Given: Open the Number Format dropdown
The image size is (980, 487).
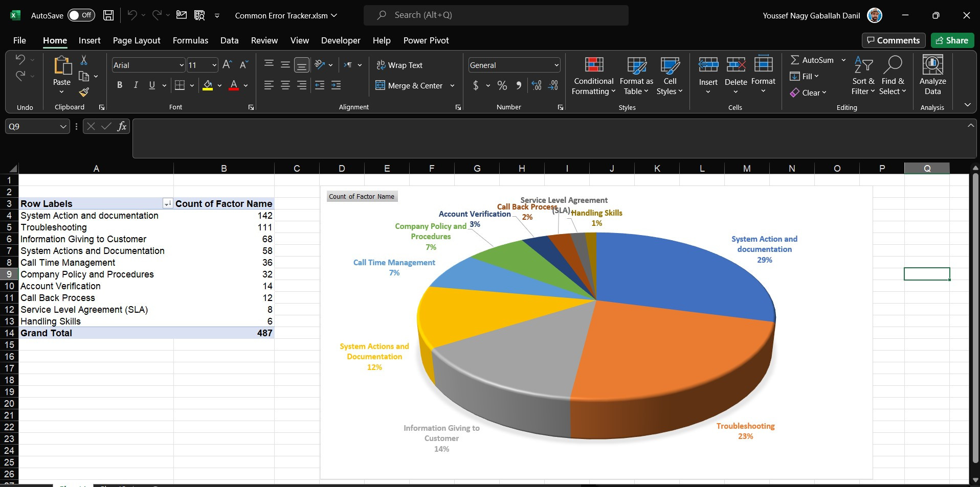Looking at the screenshot, I should click(555, 65).
